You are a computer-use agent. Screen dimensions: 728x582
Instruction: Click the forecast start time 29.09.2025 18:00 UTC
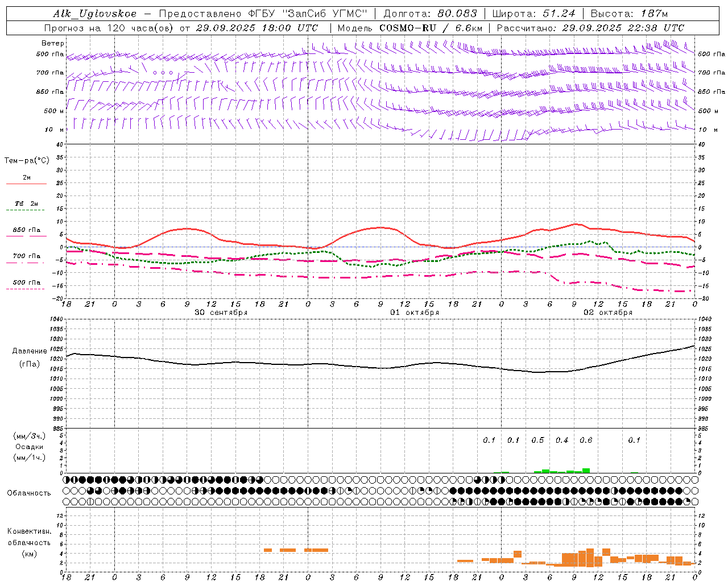click(x=257, y=27)
